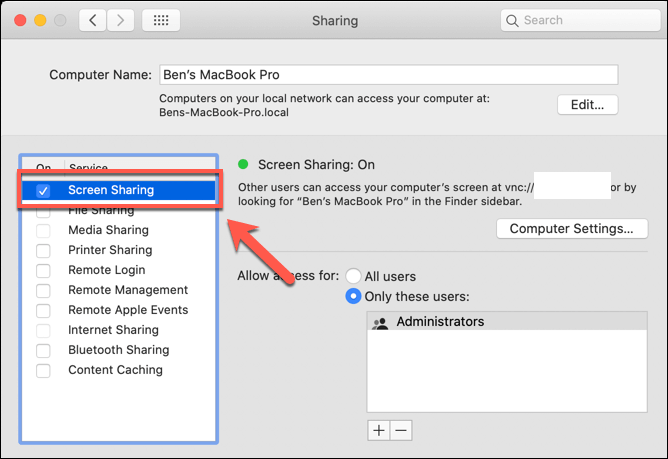Remove a user with the minus button
The height and width of the screenshot is (459, 668).
coord(401,430)
